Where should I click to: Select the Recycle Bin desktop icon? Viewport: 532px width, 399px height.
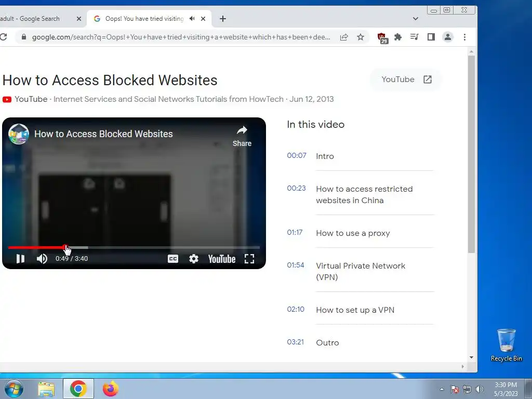506,345
